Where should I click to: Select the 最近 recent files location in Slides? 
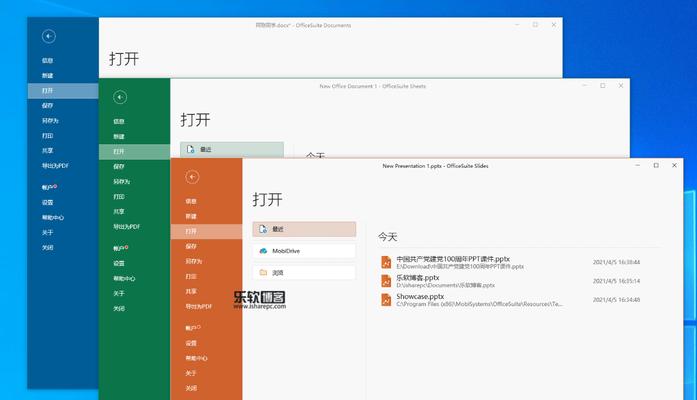click(x=304, y=229)
